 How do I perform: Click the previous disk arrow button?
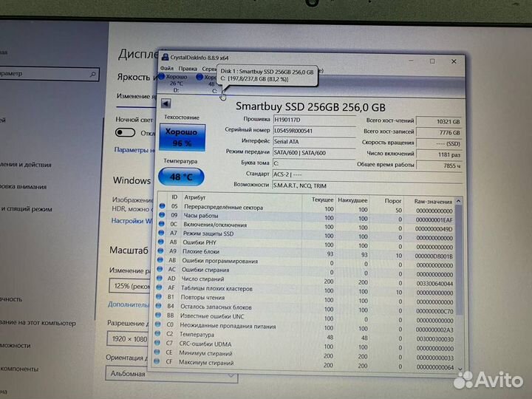166,103
